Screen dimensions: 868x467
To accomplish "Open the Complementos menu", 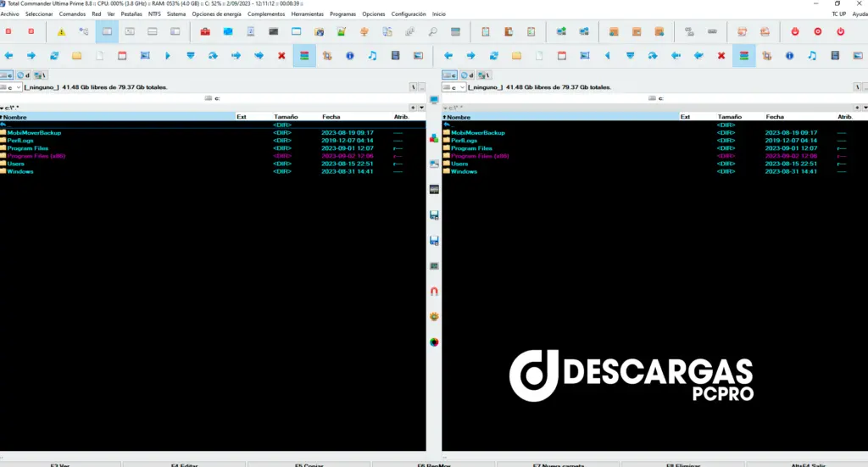I will (x=266, y=14).
